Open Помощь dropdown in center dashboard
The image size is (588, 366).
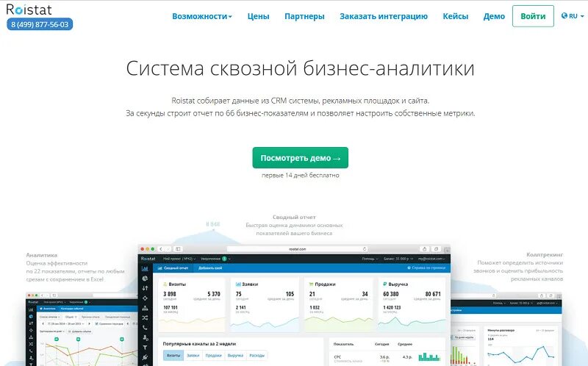pos(370,259)
